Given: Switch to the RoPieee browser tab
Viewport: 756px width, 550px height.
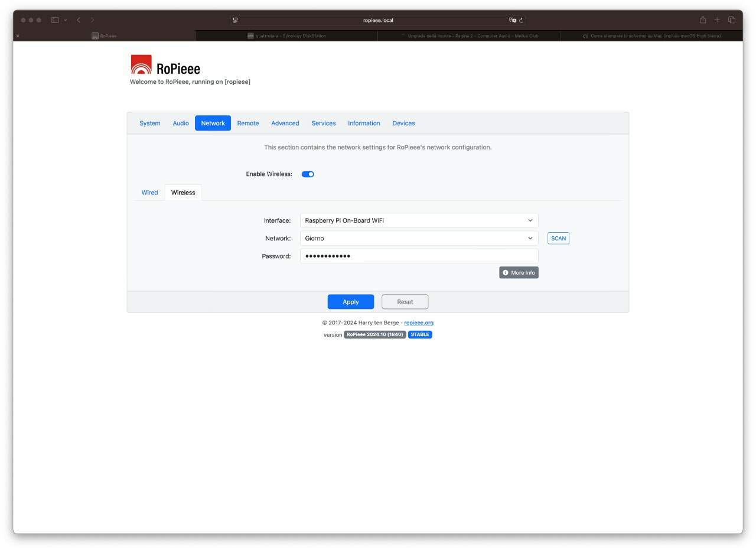Looking at the screenshot, I should click(x=105, y=36).
